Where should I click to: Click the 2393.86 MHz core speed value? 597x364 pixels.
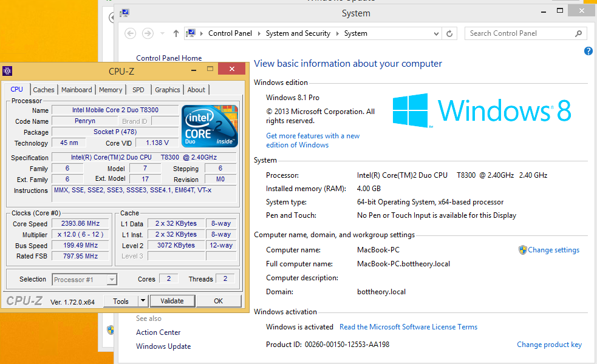point(80,223)
